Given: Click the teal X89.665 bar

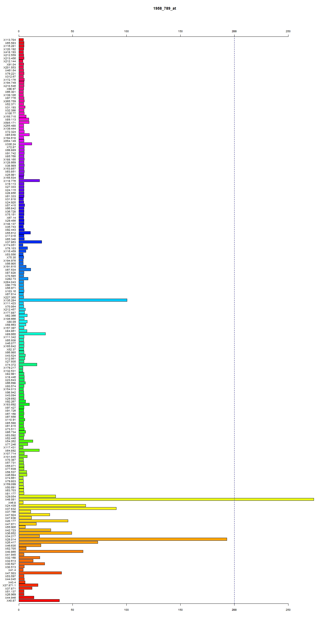Looking at the screenshot, I should click(x=32, y=334).
